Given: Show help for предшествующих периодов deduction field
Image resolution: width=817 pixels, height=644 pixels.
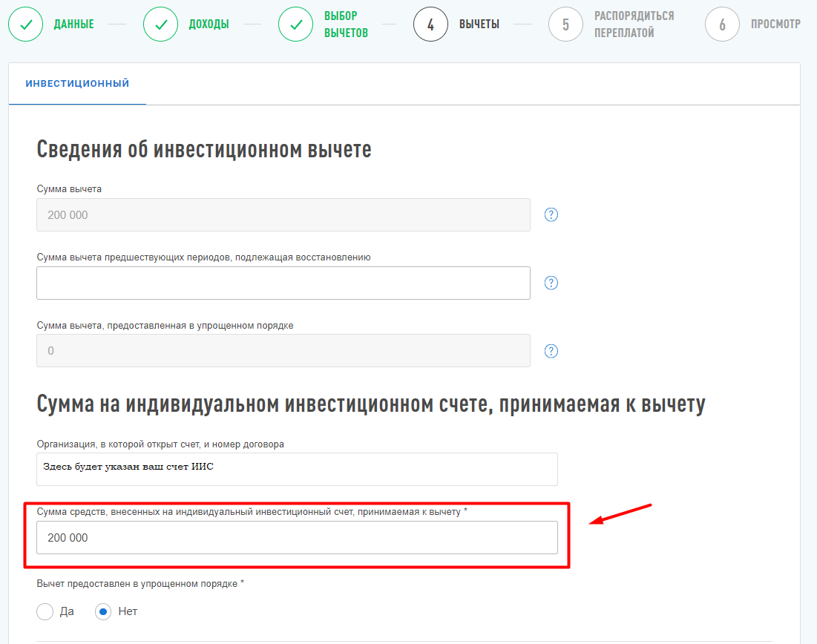Looking at the screenshot, I should [x=551, y=283].
